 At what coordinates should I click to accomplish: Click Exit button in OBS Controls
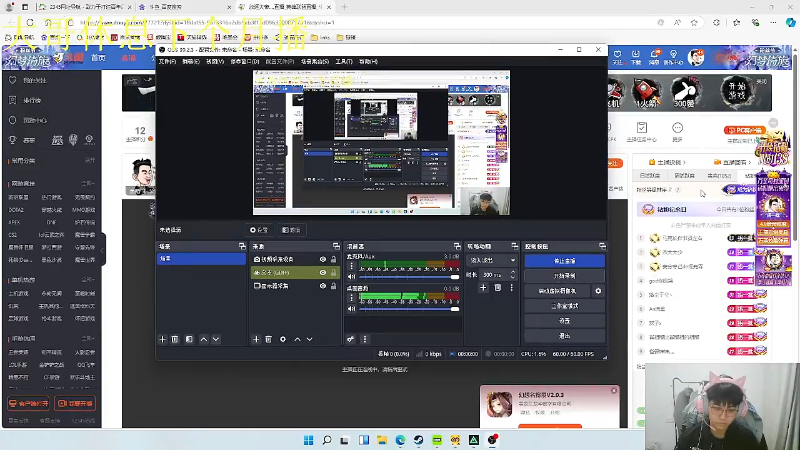click(564, 336)
